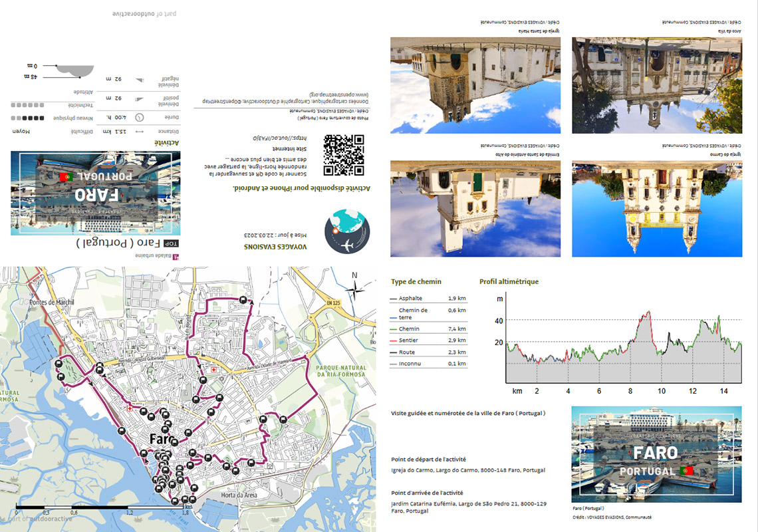The image size is (758, 532).
Task: Click the double-arrow icon beside Distance
Action: (140, 132)
